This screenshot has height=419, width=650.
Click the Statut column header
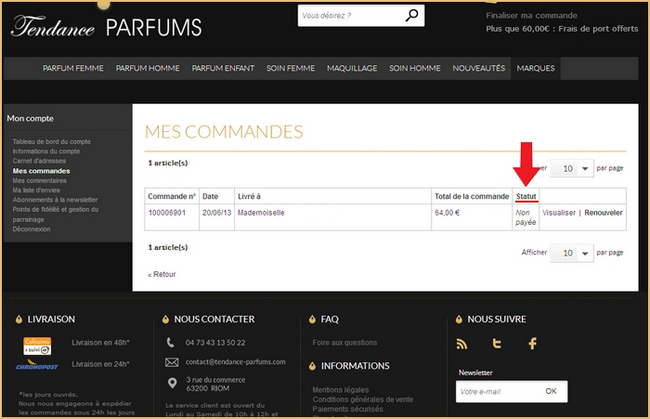[526, 196]
